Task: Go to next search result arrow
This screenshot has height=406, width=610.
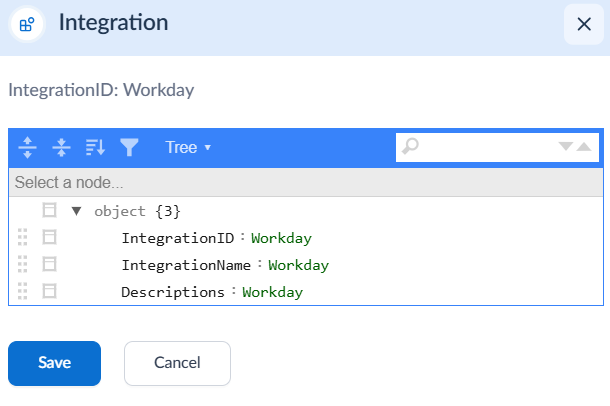Action: 565,146
